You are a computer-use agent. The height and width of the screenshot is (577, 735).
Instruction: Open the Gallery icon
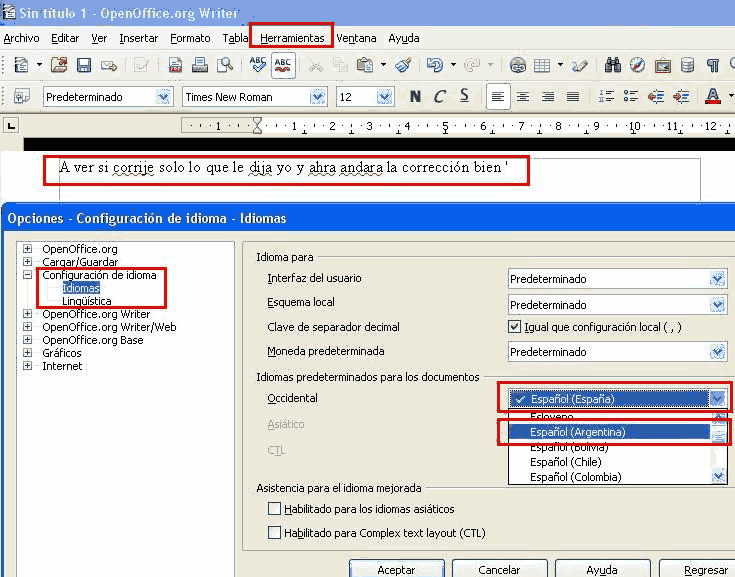[663, 65]
